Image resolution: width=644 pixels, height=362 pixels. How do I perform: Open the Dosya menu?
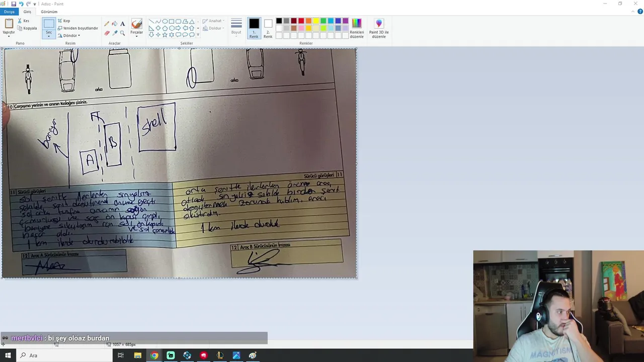(x=9, y=12)
